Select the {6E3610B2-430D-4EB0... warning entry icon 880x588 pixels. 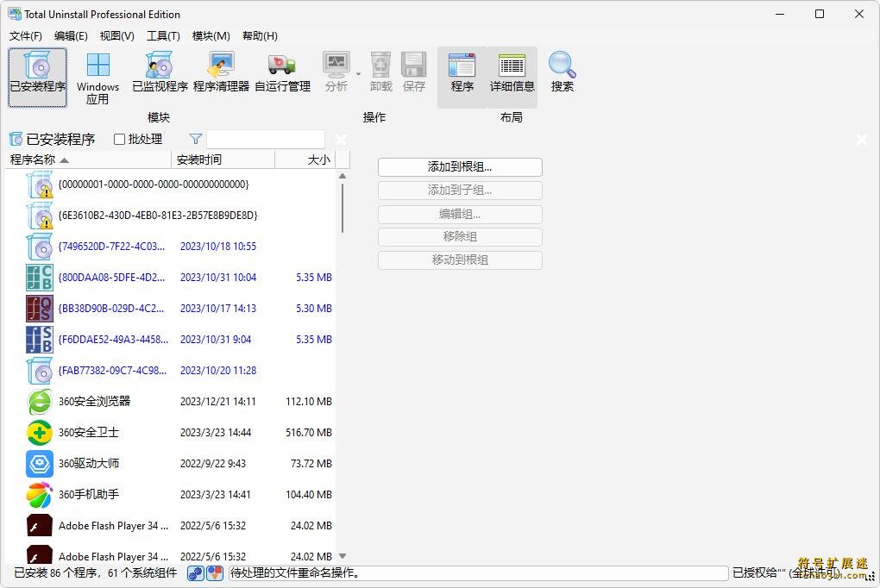[40, 216]
